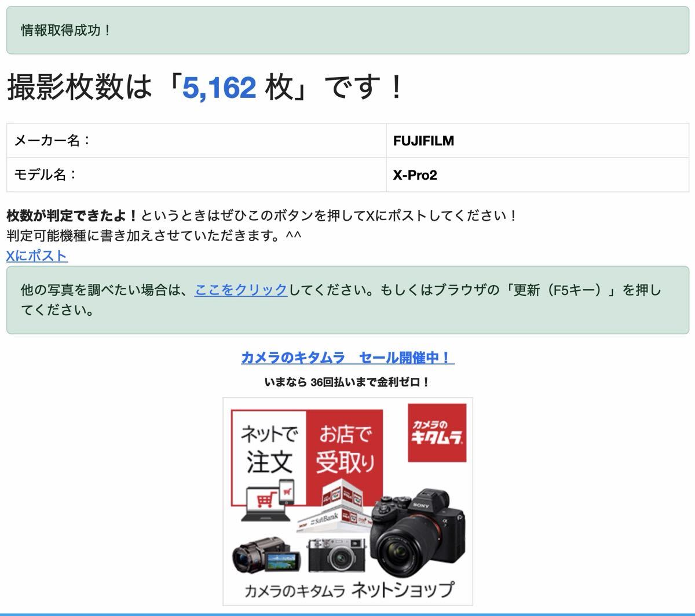Click the '撮影枚数は' heading text
The image size is (695, 616).
coord(80,88)
